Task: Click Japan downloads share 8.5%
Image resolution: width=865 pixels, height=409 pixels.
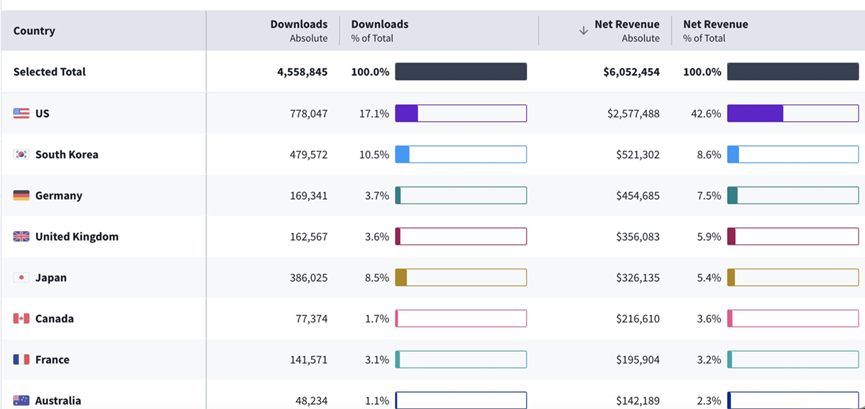Action: point(377,278)
